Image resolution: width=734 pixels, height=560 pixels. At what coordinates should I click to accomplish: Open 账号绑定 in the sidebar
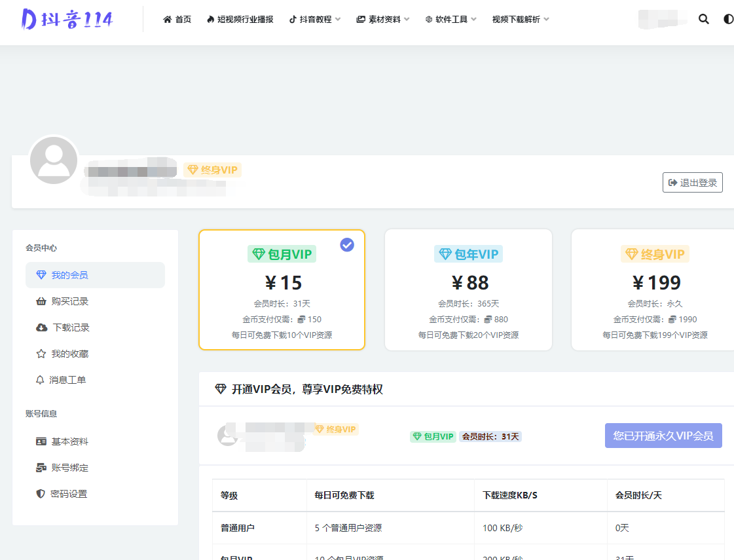(x=95, y=468)
